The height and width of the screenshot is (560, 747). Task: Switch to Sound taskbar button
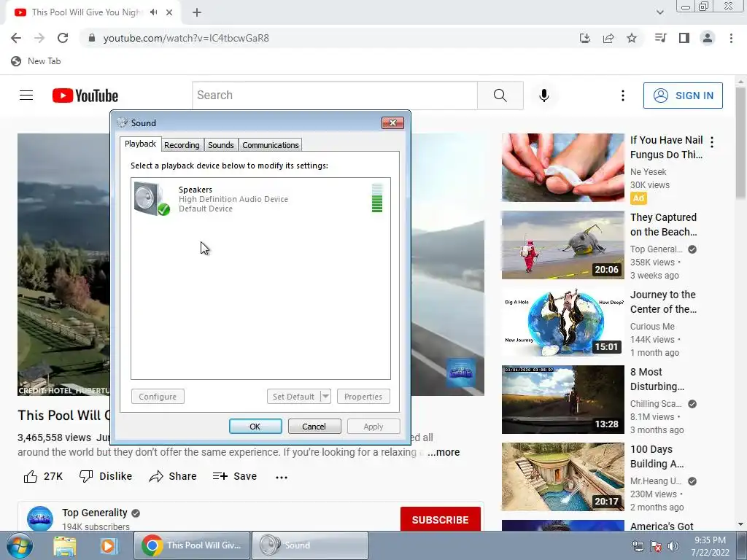309,545
